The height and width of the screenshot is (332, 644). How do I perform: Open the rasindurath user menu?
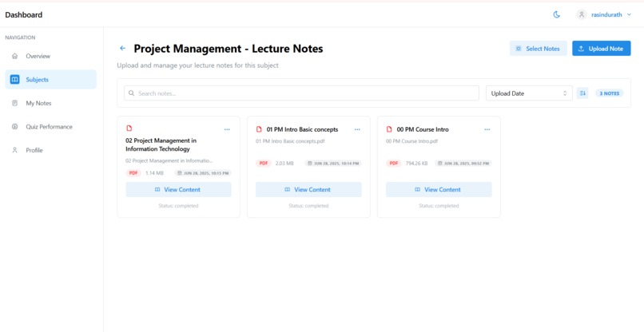(604, 15)
